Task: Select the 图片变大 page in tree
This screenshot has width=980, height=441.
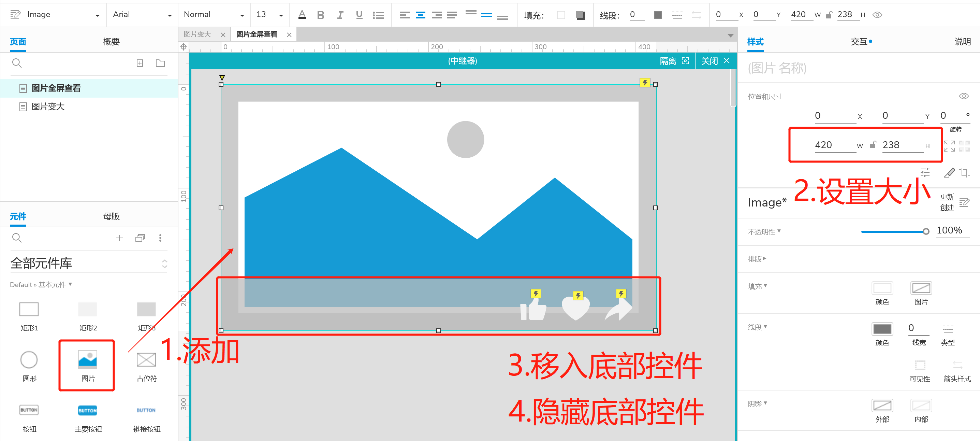Action: point(48,106)
